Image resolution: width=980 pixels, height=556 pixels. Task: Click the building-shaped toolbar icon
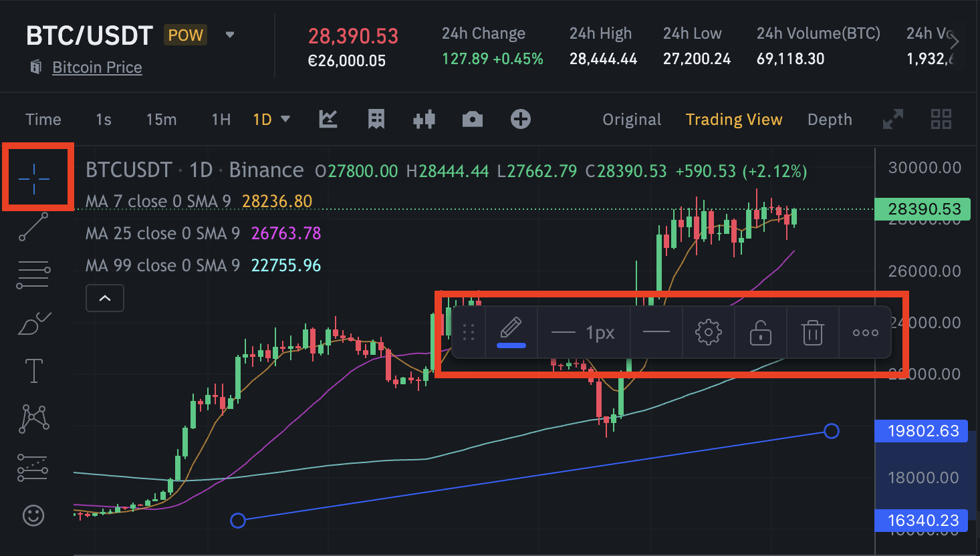point(376,120)
